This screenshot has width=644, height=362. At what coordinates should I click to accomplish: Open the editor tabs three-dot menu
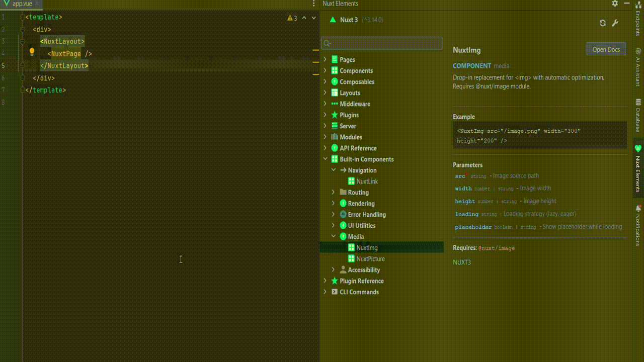coord(314,4)
